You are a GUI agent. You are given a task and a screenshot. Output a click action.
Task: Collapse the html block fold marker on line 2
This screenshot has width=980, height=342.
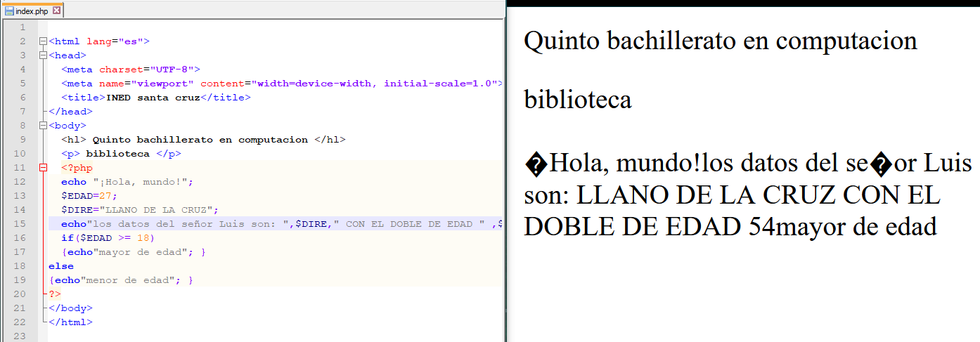(43, 41)
